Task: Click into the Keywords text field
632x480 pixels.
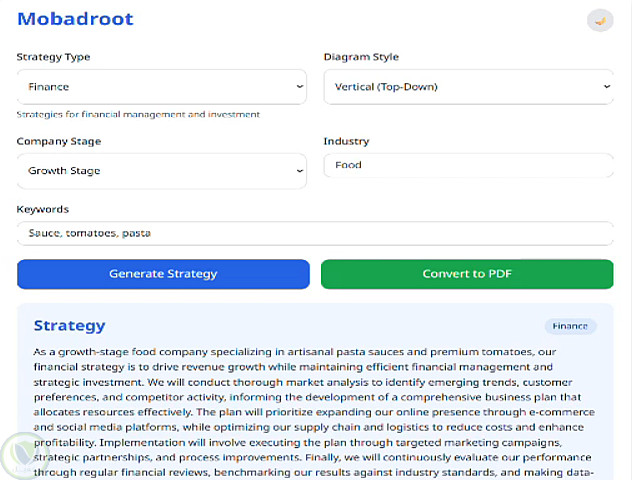Action: [315, 233]
